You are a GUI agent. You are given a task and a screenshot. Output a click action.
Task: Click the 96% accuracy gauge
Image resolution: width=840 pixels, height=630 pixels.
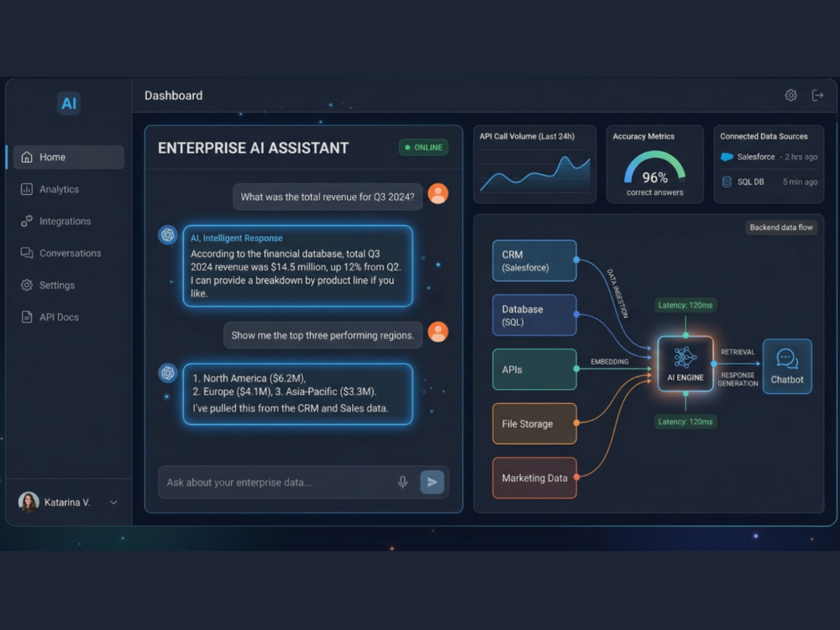[x=654, y=169]
